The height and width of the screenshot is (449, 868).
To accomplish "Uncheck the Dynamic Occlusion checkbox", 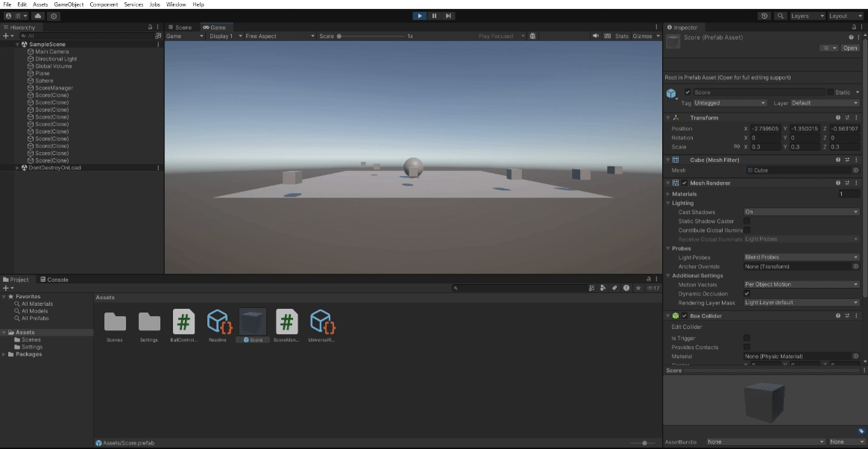I will 746,294.
